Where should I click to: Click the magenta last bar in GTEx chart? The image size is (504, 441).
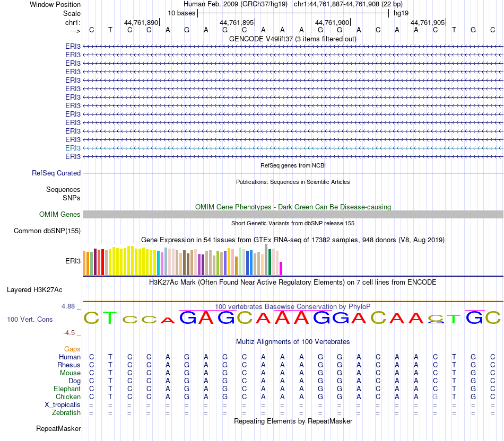281,269
